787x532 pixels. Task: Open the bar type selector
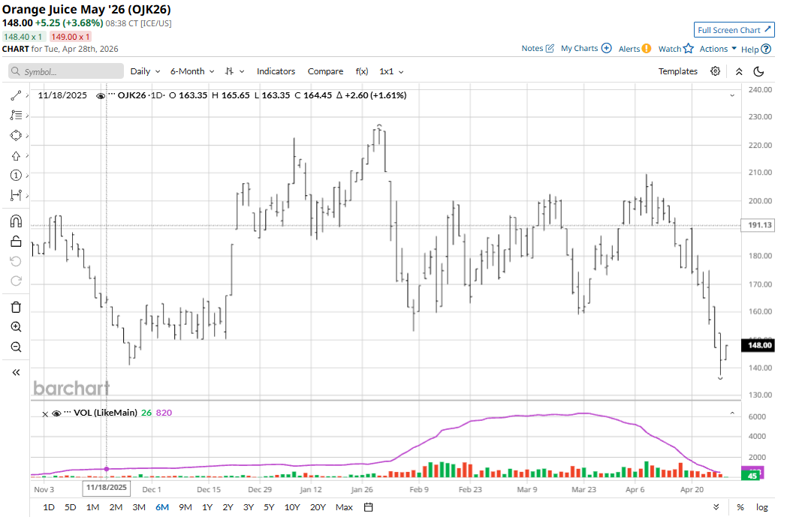pos(234,71)
